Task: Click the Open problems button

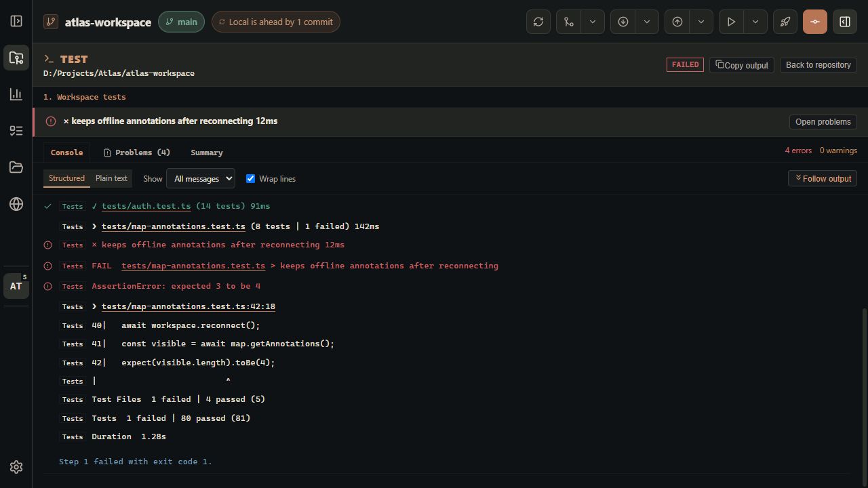Action: pos(823,122)
